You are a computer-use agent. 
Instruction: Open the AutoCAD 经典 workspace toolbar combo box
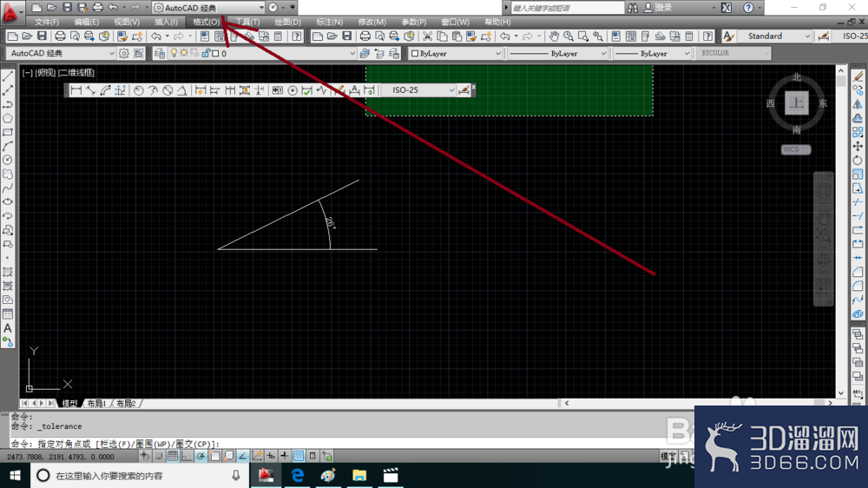pyautogui.click(x=62, y=53)
